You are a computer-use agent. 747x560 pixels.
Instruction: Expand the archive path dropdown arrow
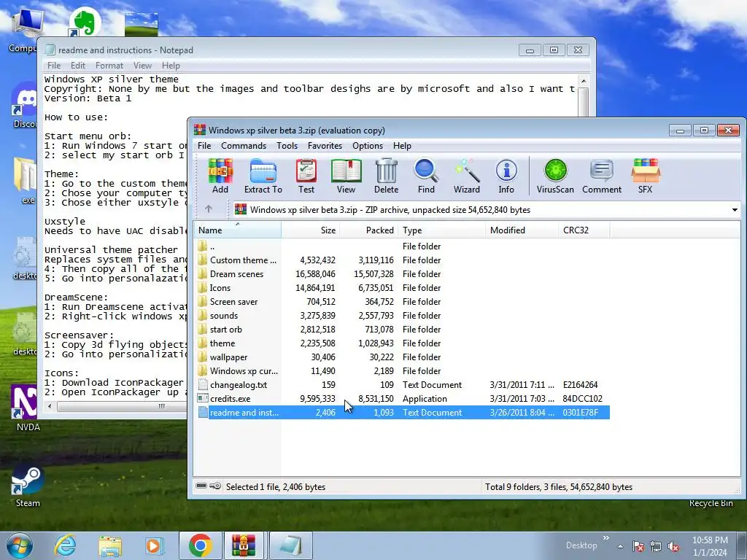[x=735, y=209]
